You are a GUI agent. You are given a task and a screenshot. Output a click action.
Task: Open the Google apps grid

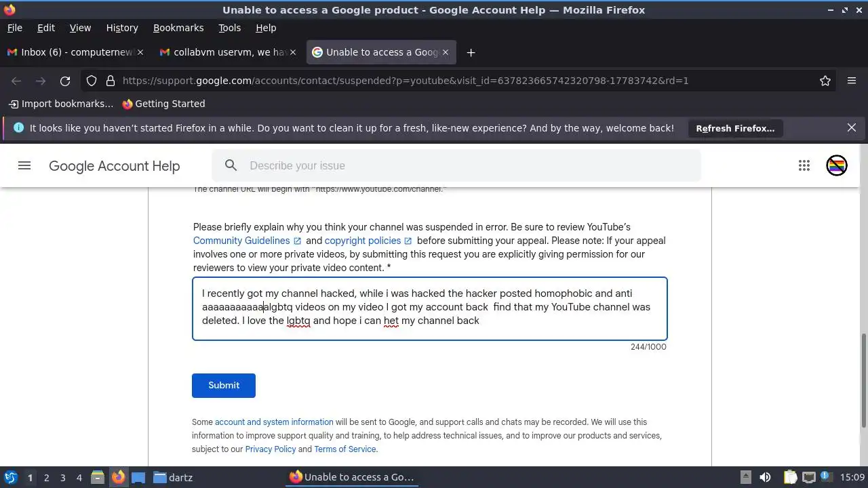[804, 165]
